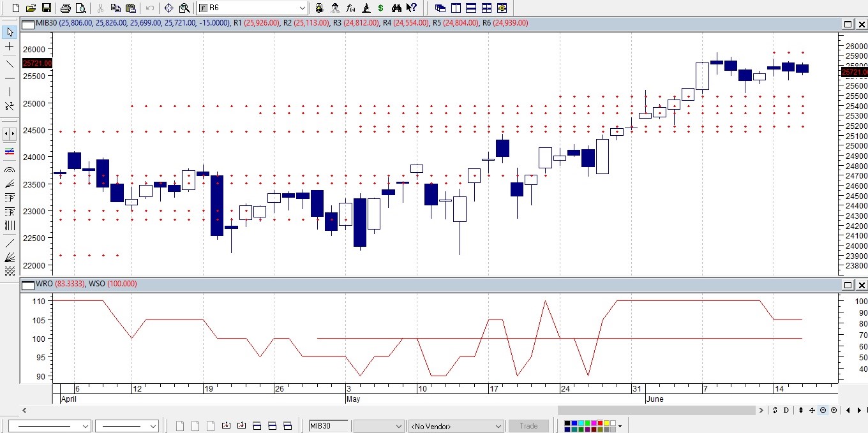Select the Fibonacci fan tool
Viewport: 868px width, 433px height.
pyautogui.click(x=10, y=184)
